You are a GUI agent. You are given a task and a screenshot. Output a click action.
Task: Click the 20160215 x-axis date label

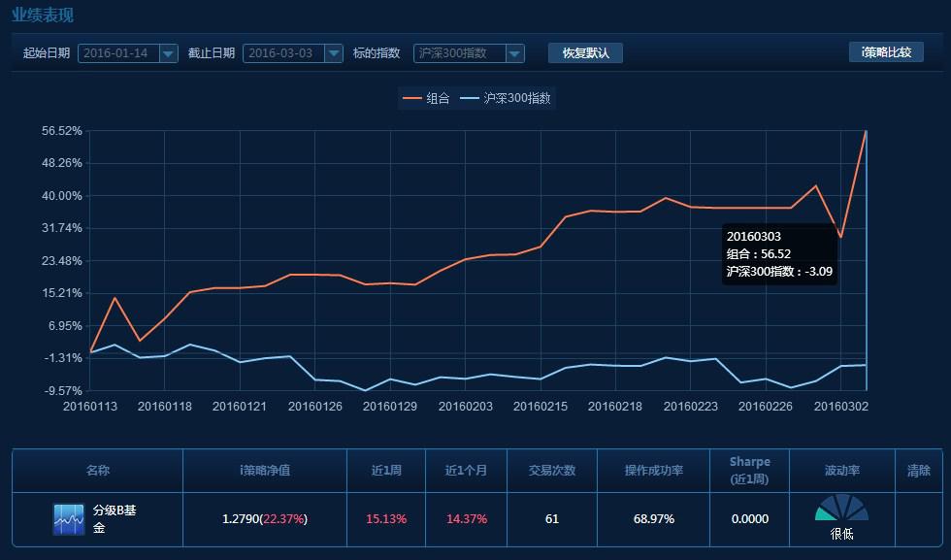(x=541, y=407)
